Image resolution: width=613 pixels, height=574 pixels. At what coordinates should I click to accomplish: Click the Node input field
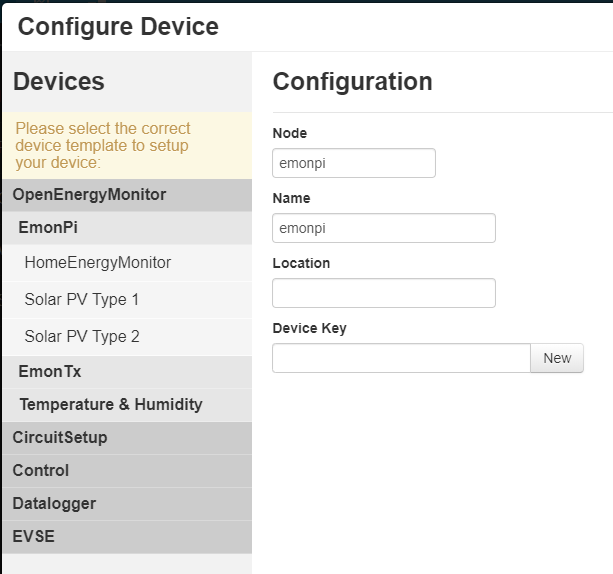[x=354, y=163]
